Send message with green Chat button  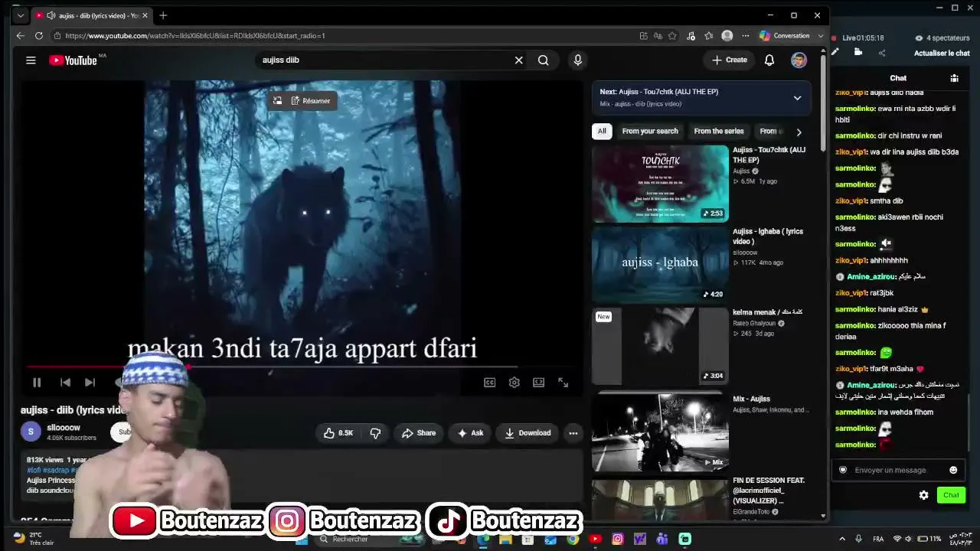[x=951, y=495]
